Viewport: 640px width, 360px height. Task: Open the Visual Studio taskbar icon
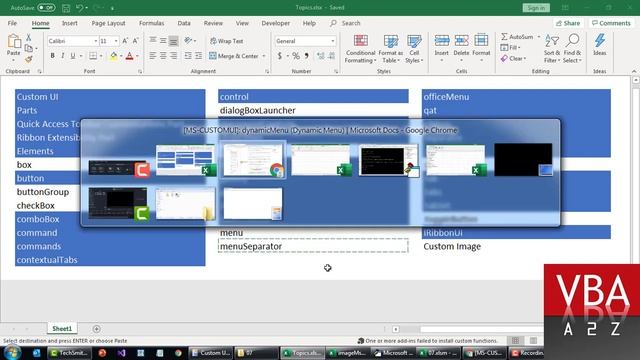[121, 353]
